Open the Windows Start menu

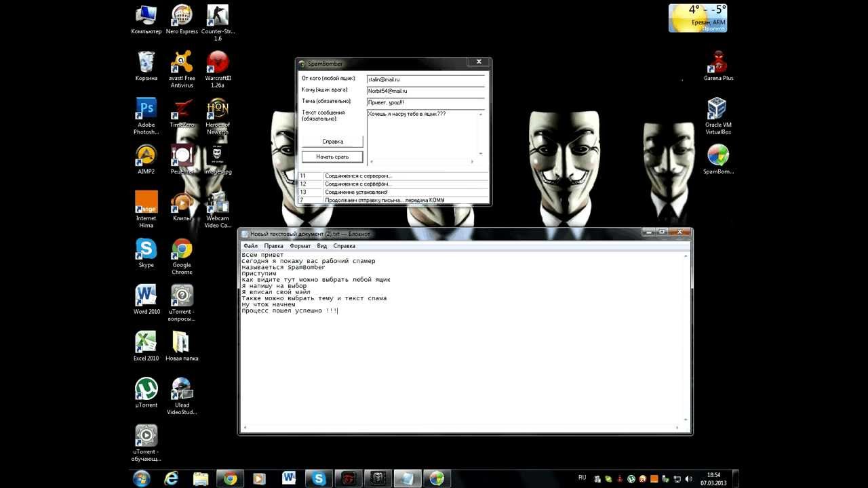142,479
